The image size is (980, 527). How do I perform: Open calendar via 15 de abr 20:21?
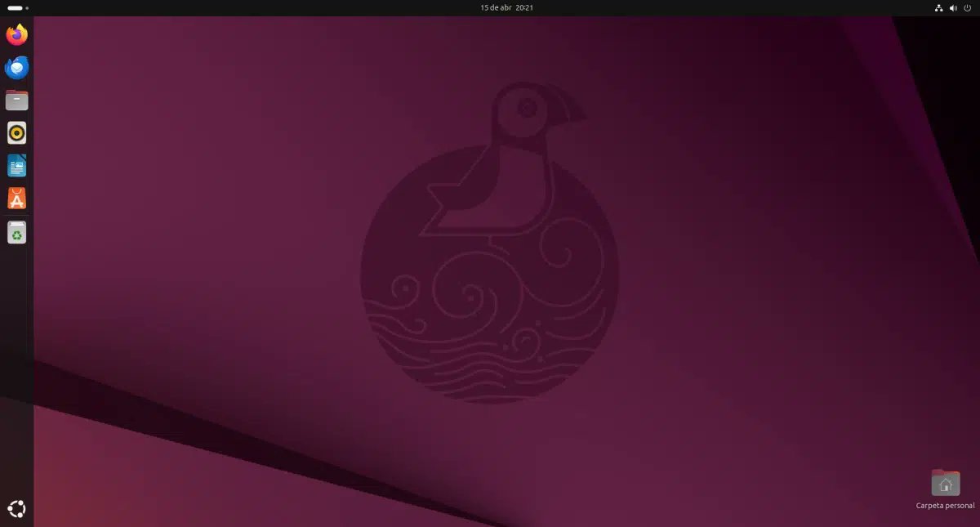[507, 7]
